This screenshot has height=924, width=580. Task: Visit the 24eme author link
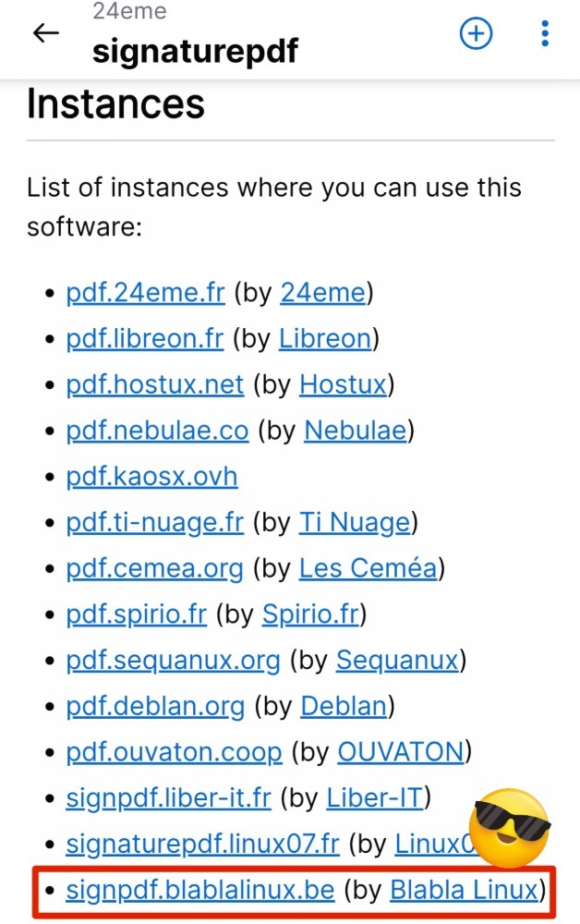coord(322,293)
